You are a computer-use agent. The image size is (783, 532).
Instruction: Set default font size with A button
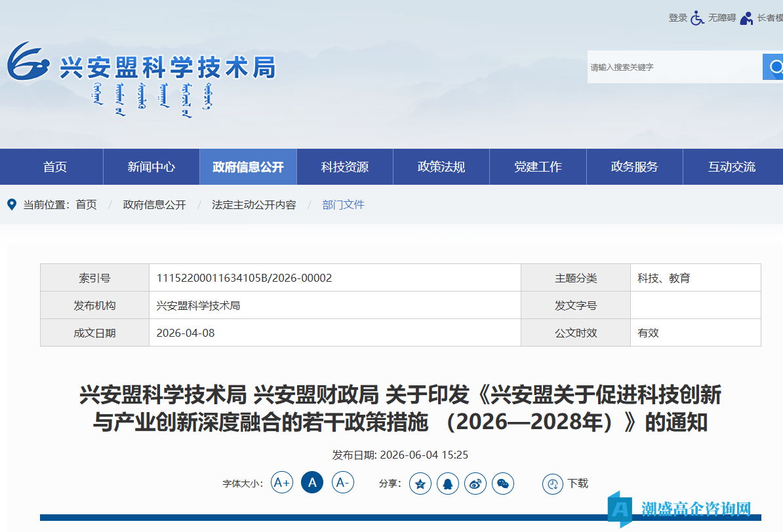[x=312, y=483]
